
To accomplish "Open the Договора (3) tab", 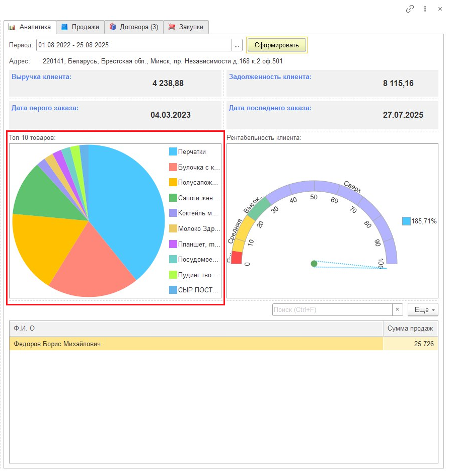I will (134, 27).
